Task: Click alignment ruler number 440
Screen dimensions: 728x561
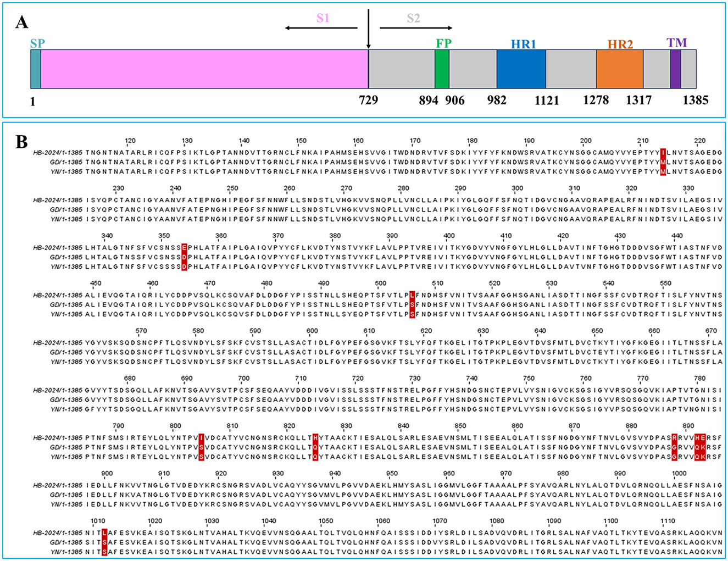Action: tap(677, 236)
